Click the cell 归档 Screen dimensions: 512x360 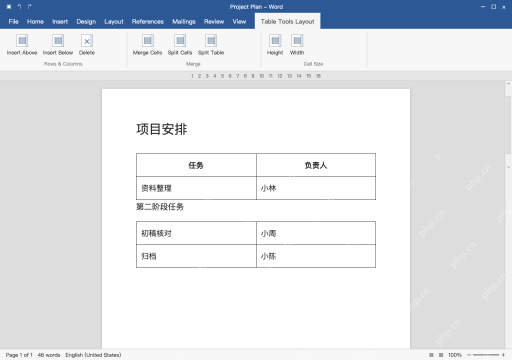[x=196, y=256]
